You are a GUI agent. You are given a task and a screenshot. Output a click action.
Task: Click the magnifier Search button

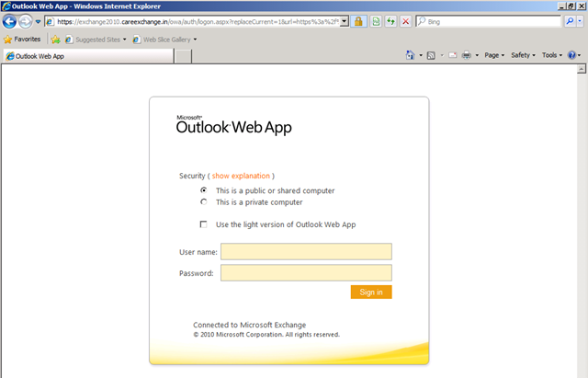click(570, 21)
